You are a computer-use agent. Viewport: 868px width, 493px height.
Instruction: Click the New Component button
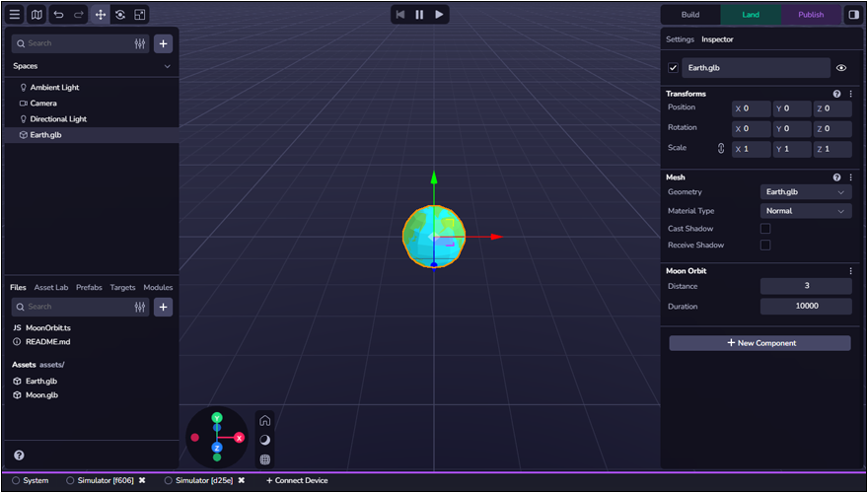coord(759,343)
